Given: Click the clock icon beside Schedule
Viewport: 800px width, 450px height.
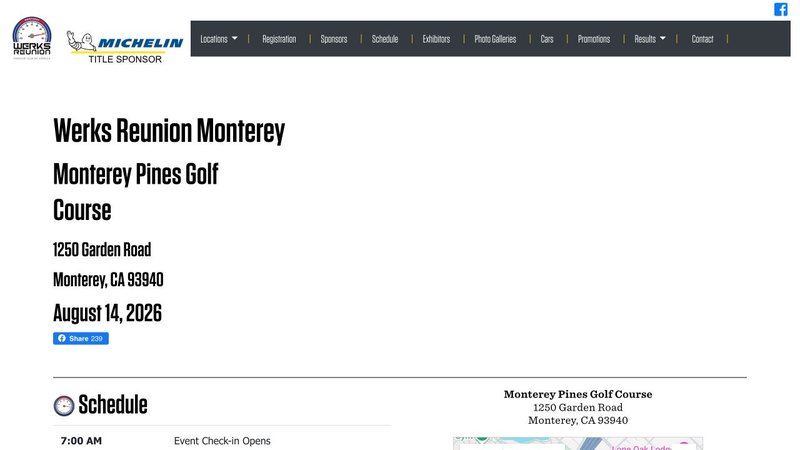Looking at the screenshot, I should coord(64,406).
